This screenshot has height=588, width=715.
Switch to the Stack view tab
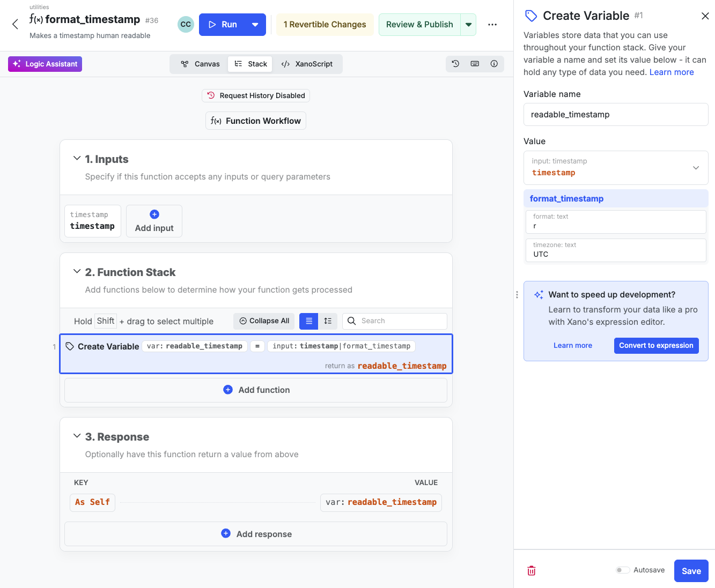coord(250,64)
